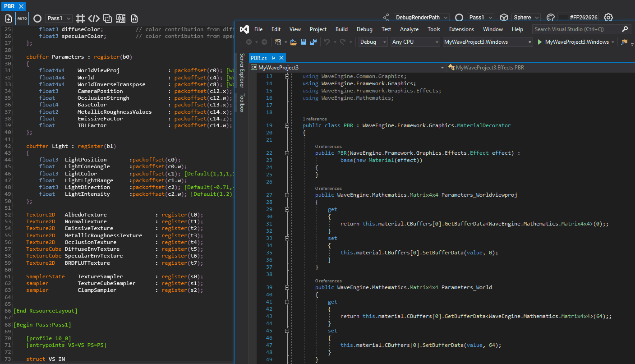Close the PBR.cs document tab

(x=281, y=58)
